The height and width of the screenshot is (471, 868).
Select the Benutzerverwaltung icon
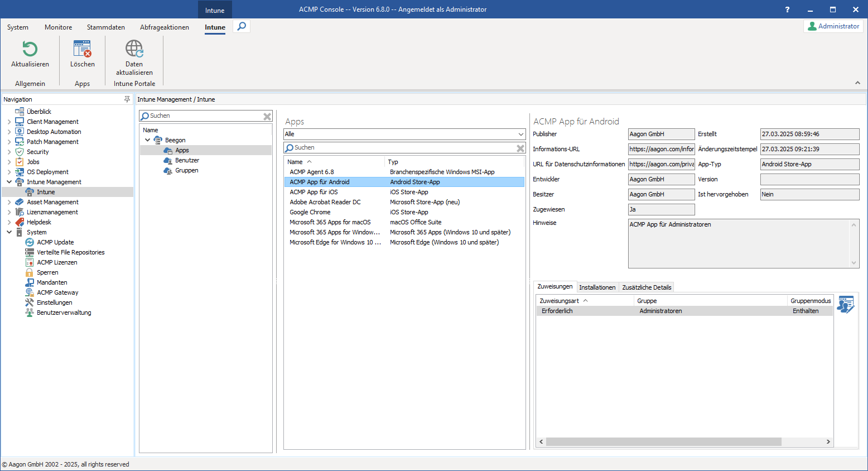(28, 312)
